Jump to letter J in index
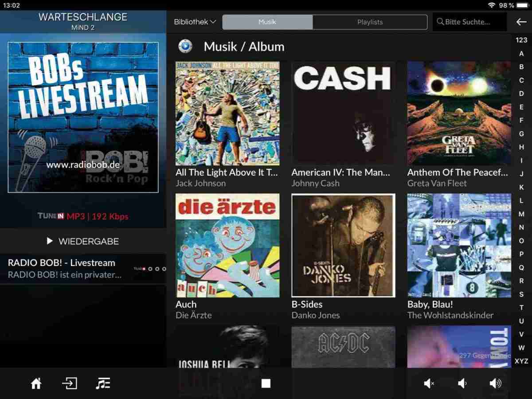 pos(521,174)
